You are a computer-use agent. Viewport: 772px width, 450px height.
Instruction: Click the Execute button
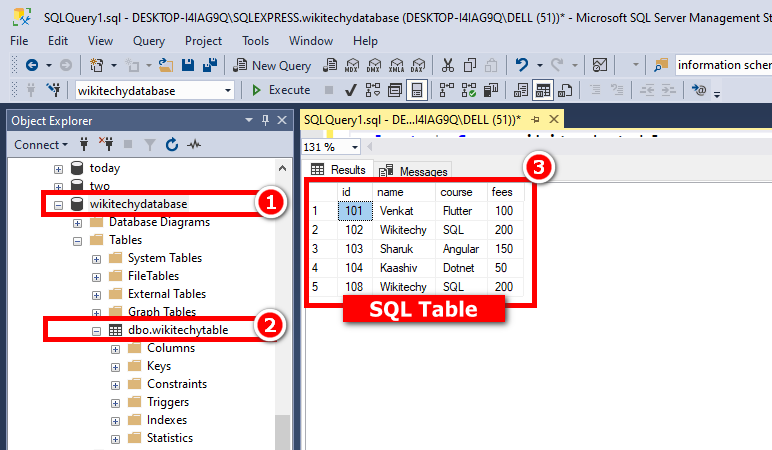[x=281, y=90]
